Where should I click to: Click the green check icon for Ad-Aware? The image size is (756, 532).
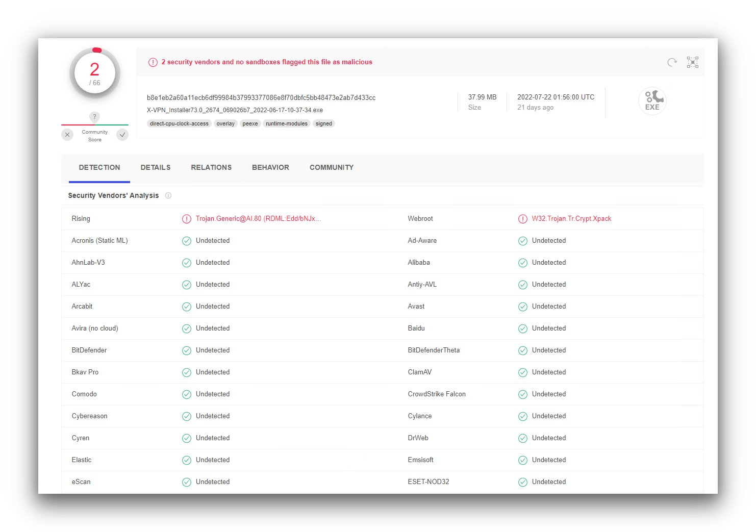(x=523, y=241)
